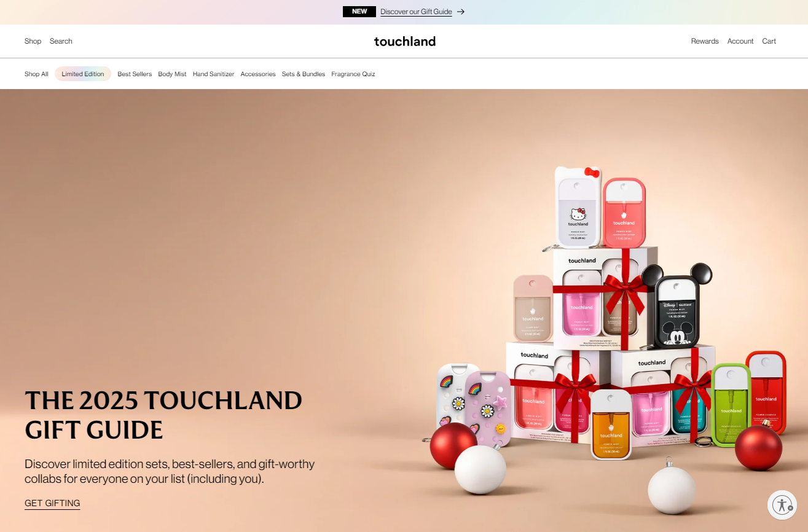Screen dimensions: 808x532
Task: Browse Best Sellers category
Action: click(135, 74)
